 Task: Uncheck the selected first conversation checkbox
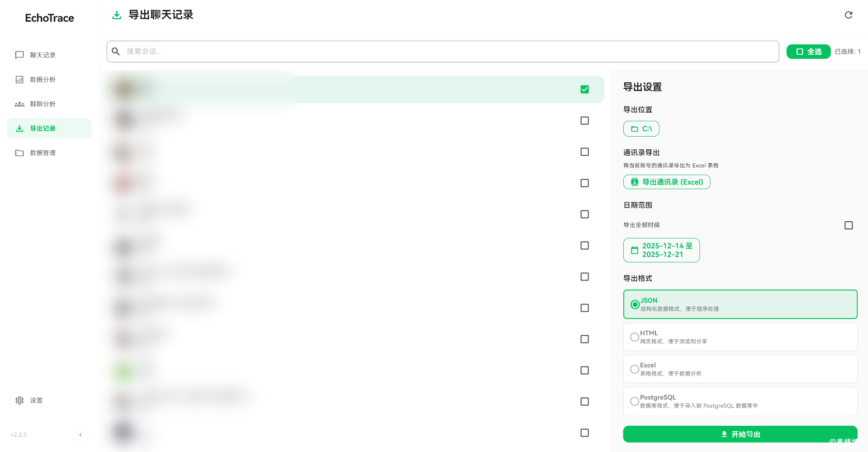pos(584,90)
